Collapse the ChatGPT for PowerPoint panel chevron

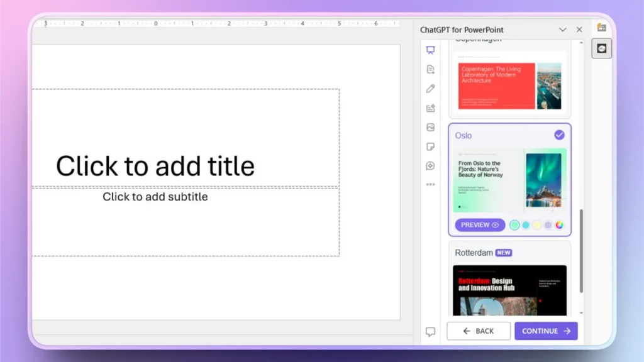563,30
